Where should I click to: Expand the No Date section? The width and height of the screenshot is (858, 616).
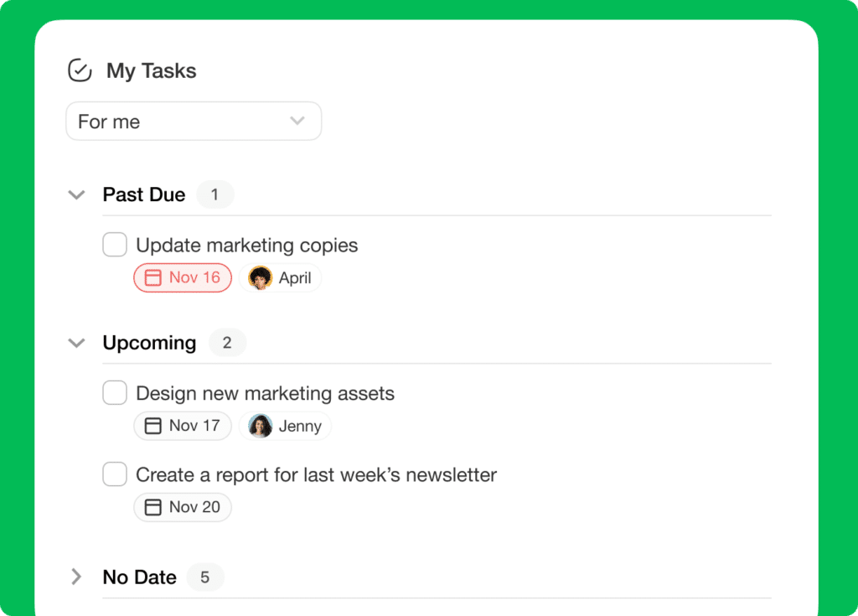(76, 577)
